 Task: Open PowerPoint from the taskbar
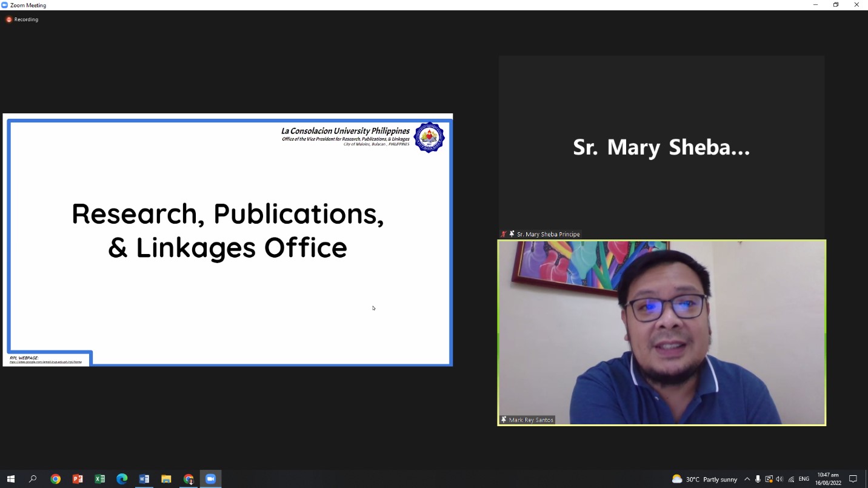[78, 479]
